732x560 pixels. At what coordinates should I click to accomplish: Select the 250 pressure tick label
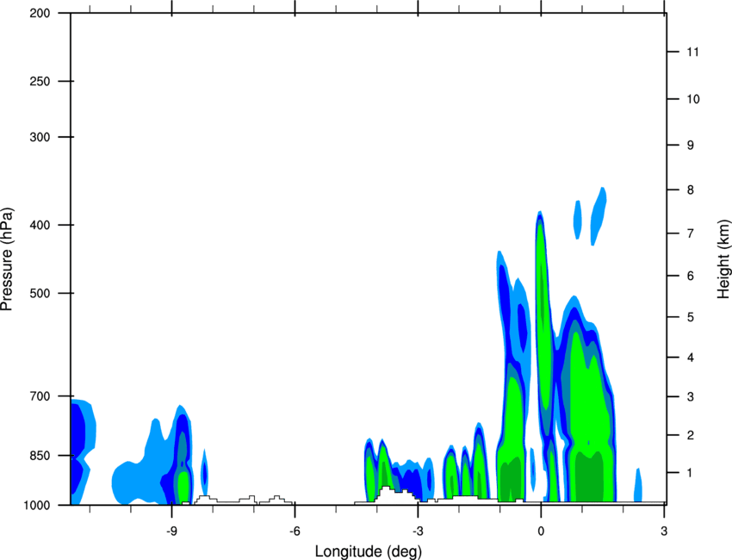(x=40, y=81)
